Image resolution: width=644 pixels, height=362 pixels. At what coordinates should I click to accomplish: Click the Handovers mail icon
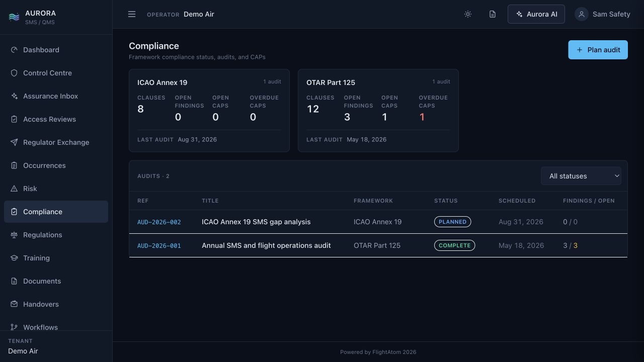coord(14,304)
